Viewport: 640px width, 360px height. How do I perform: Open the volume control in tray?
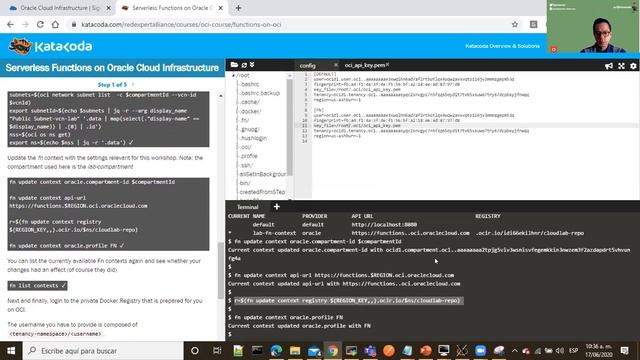560,351
